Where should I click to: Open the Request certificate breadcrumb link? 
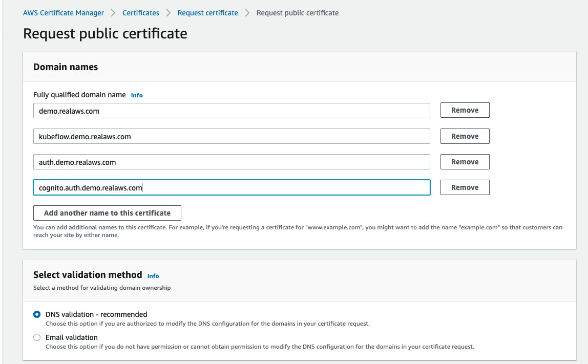coord(207,12)
